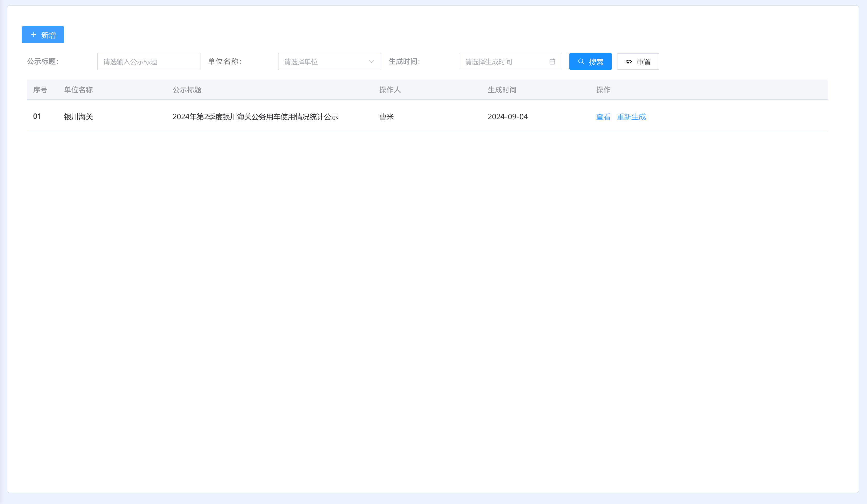Click the undo arrow icon on 重置

click(x=629, y=62)
